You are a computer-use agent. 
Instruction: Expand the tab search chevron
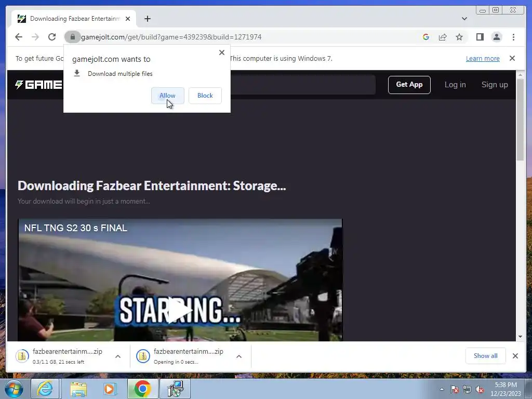click(x=464, y=19)
